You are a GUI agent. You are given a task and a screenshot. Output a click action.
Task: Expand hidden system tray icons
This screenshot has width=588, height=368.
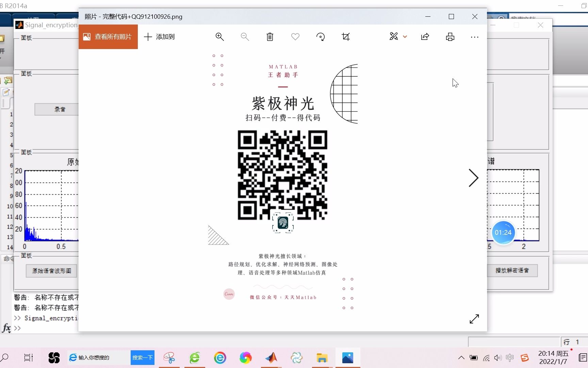(x=461, y=357)
